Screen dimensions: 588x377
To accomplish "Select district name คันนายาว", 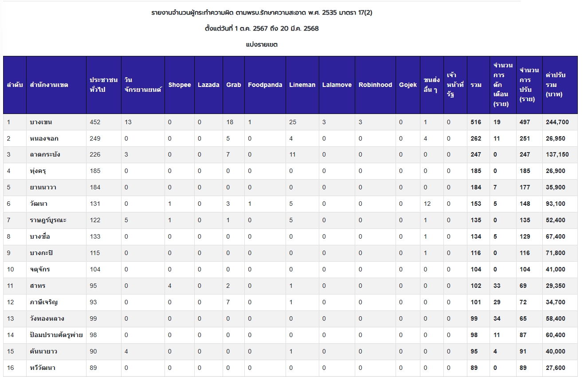I will 43,351.
